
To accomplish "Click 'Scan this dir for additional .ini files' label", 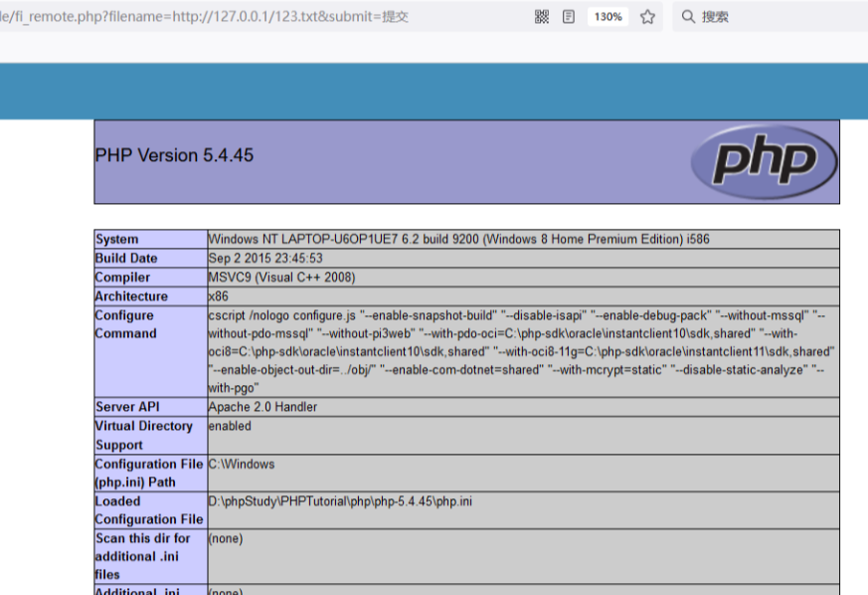I will (142, 556).
